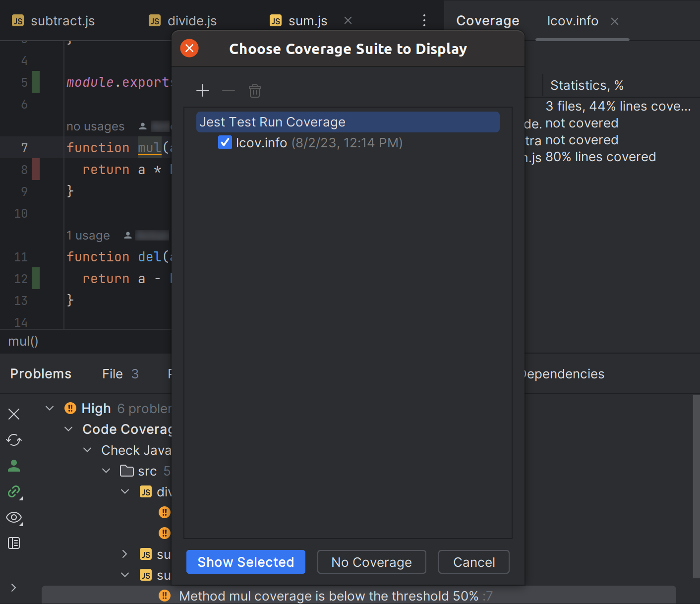This screenshot has width=700, height=604.
Task: Click the minus icon to remove suite
Action: (229, 90)
